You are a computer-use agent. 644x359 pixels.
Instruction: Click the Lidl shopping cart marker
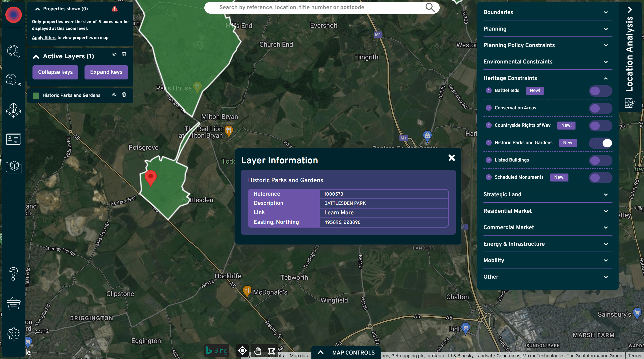pos(465,328)
